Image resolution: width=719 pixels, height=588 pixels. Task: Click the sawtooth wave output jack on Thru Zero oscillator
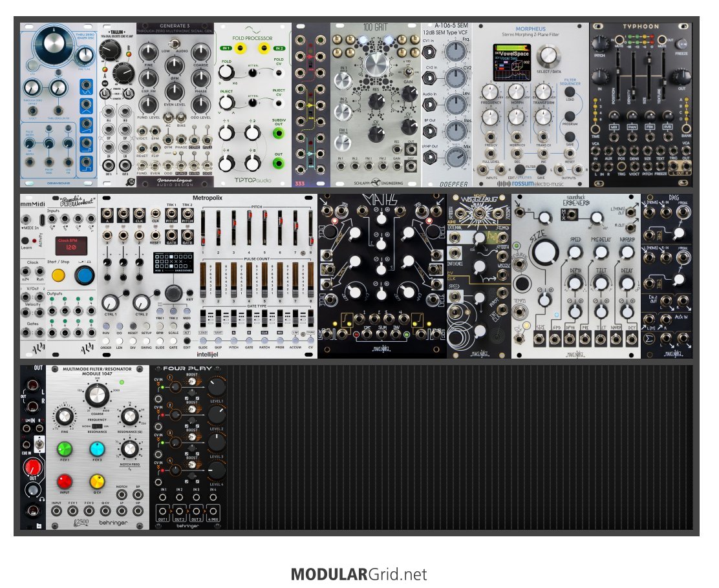(x=86, y=125)
